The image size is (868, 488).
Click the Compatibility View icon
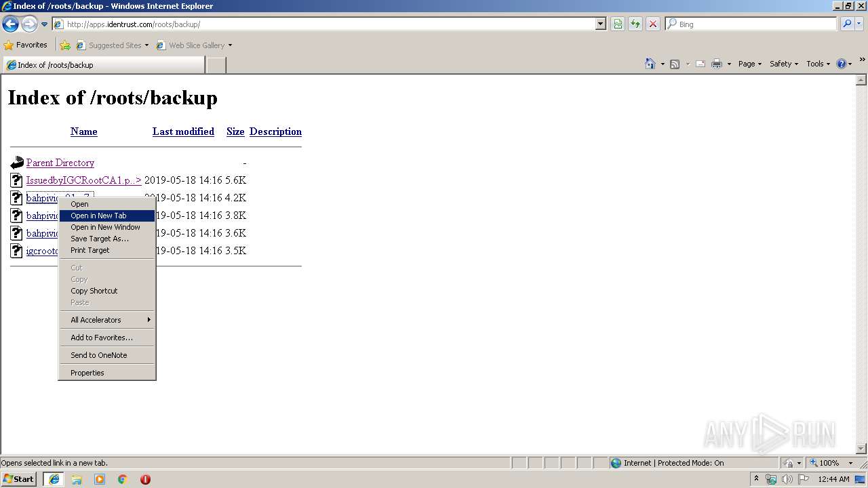coord(618,24)
